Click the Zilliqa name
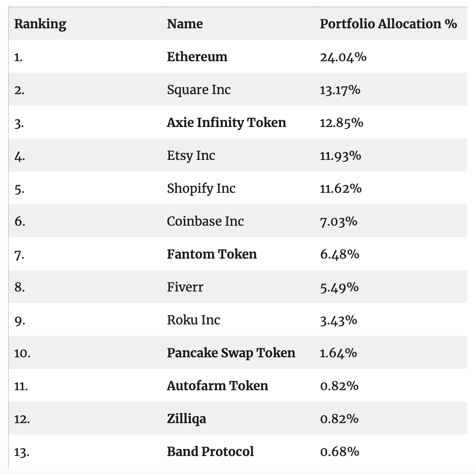 186,419
